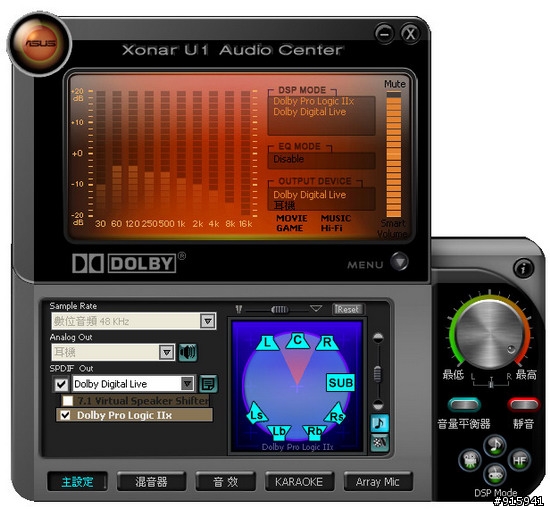Select the C center speaker icon
The height and width of the screenshot is (509, 550).
click(297, 340)
